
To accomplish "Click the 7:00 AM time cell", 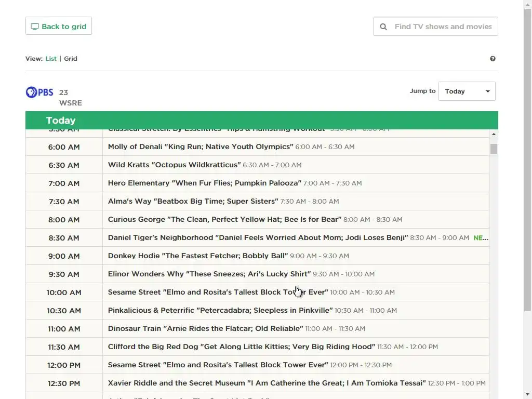I will pos(64,183).
